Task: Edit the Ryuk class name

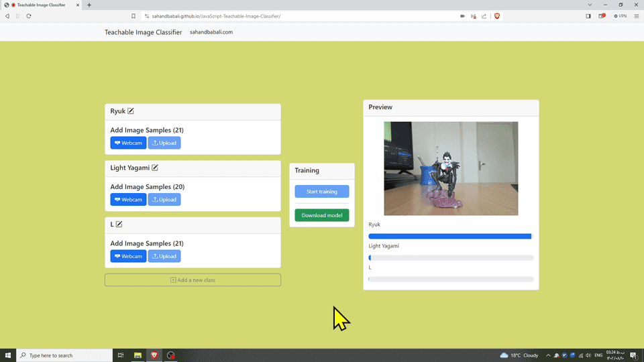Action: (x=131, y=111)
